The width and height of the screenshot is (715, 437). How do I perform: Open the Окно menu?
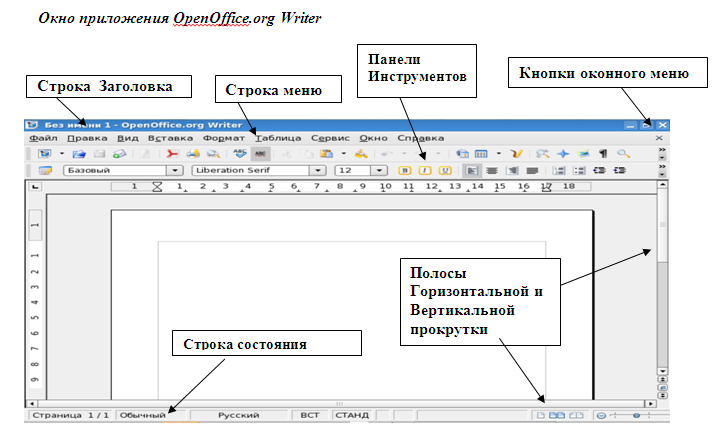(x=373, y=138)
